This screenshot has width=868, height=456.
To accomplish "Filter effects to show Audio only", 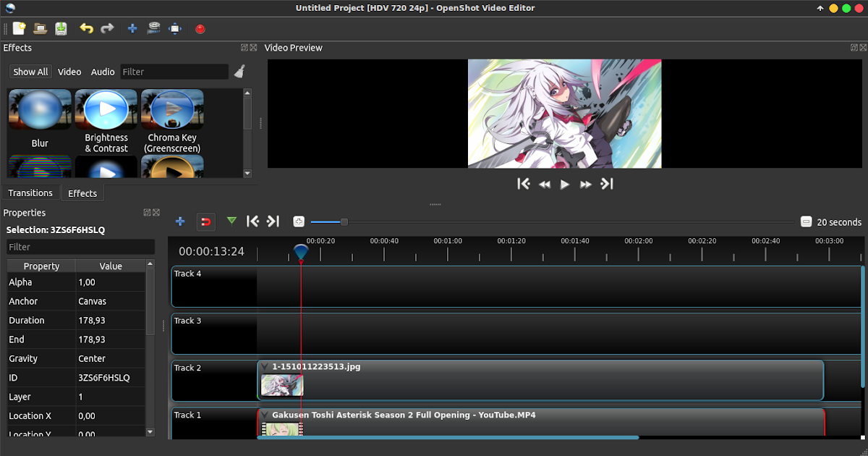I will pos(102,72).
